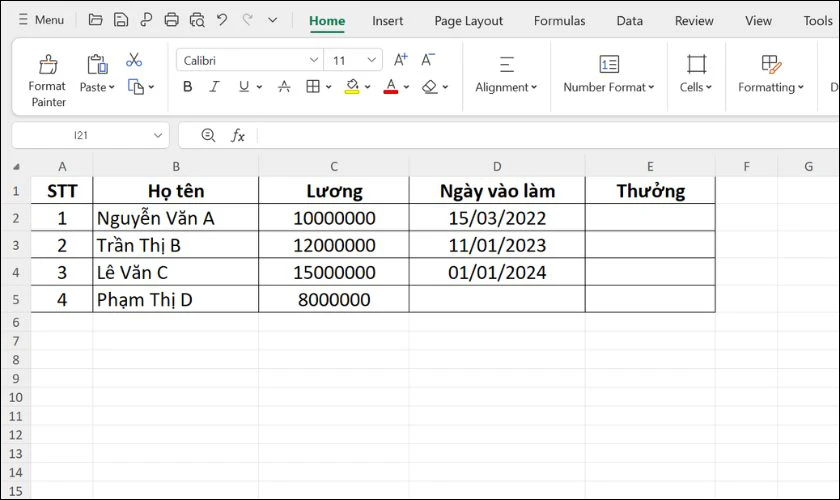The height and width of the screenshot is (500, 840).
Task: Expand the Copy options arrow
Action: pos(152,87)
